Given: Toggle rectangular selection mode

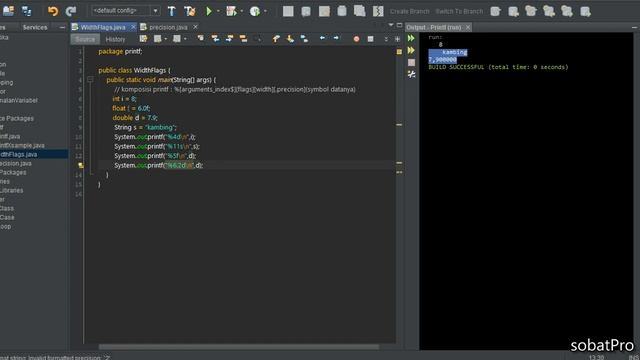Looking at the screenshot, I should [258, 38].
